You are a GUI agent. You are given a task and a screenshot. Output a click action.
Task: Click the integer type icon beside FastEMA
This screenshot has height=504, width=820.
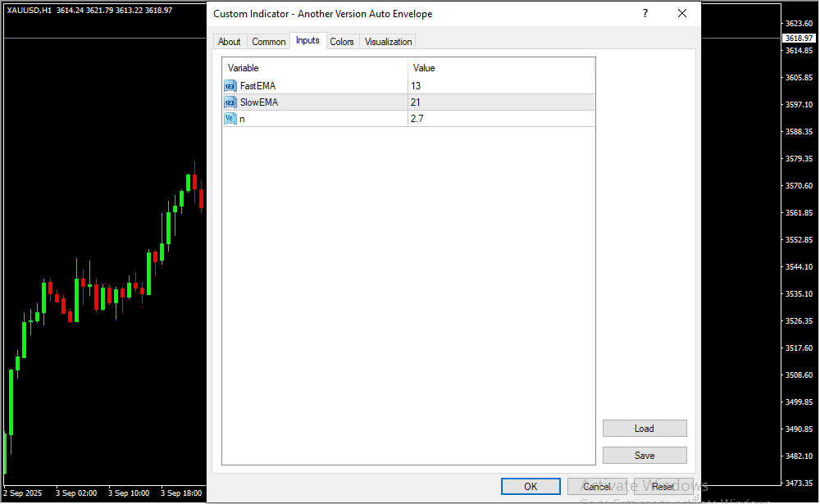[x=230, y=86]
